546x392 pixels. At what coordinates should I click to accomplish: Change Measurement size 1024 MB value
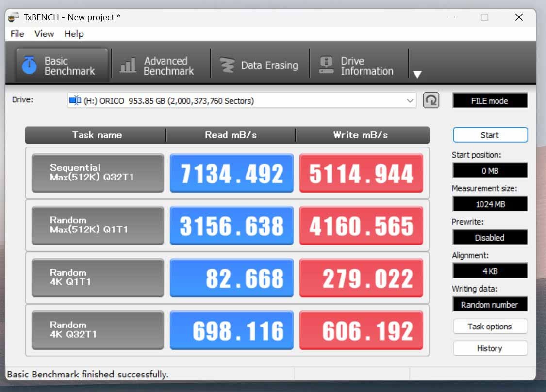tap(490, 204)
